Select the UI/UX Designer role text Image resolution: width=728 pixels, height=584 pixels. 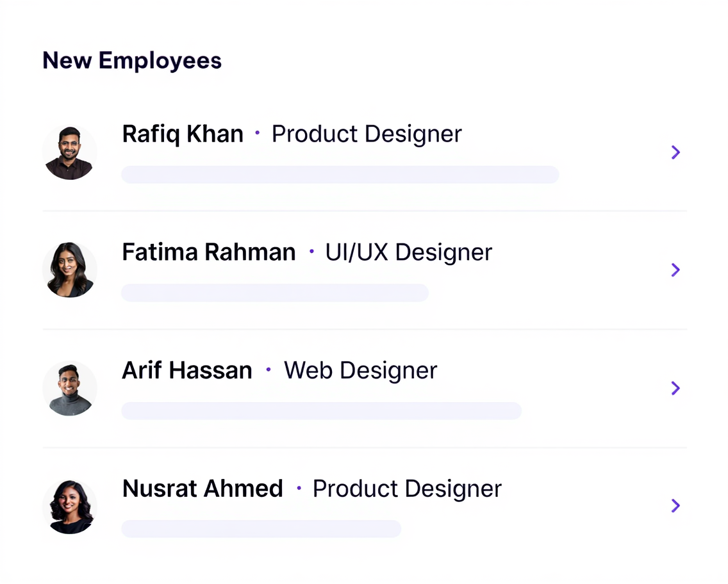tap(409, 252)
